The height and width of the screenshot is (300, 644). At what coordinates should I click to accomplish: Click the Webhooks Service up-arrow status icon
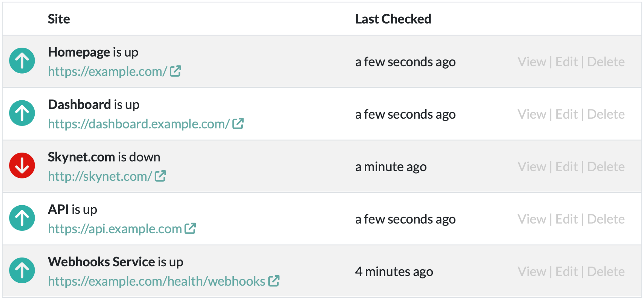[x=22, y=271]
